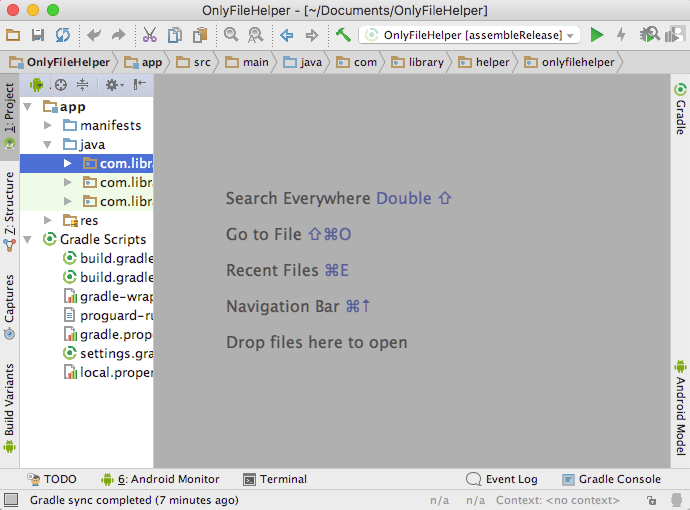
Task: Open the Gradle side panel tab
Action: point(680,108)
